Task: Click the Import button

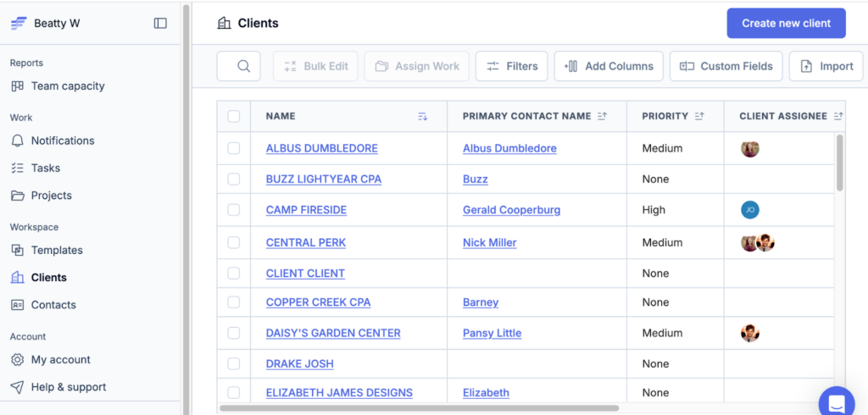Action: 826,66
